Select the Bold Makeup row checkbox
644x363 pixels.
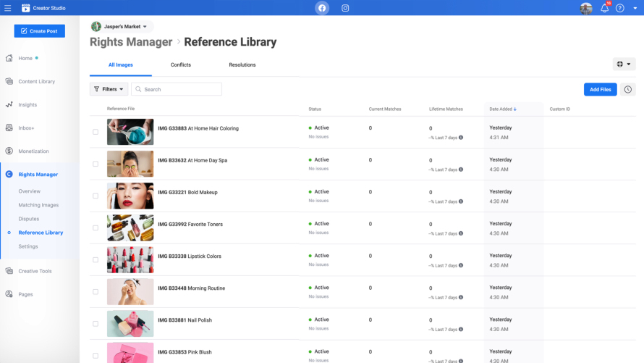pos(96,196)
